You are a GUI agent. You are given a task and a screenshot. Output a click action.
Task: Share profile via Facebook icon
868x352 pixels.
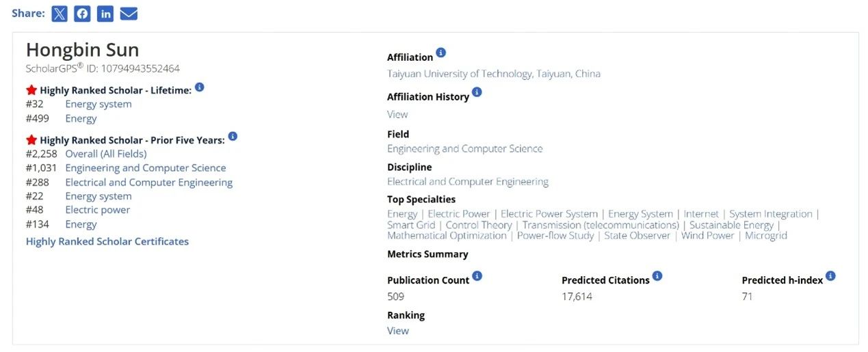tap(82, 14)
